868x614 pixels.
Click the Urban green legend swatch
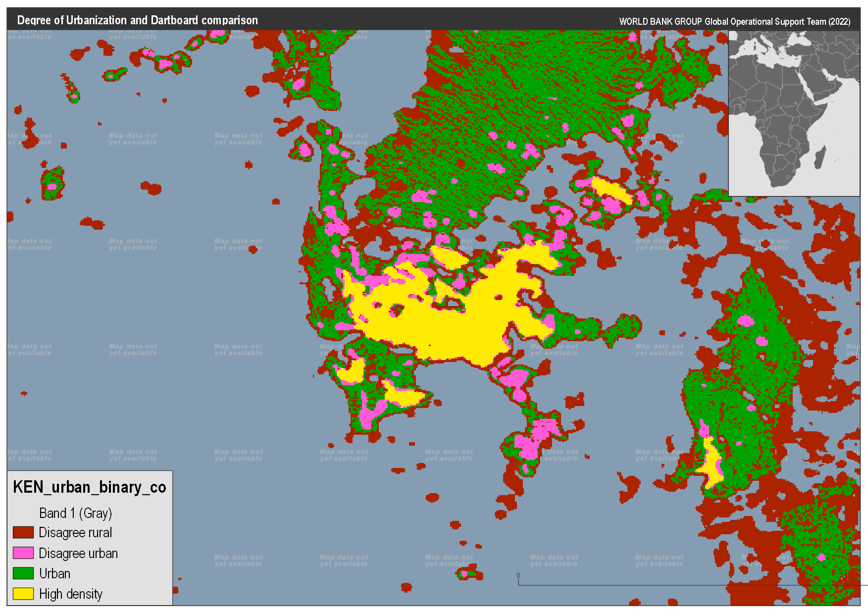point(22,573)
